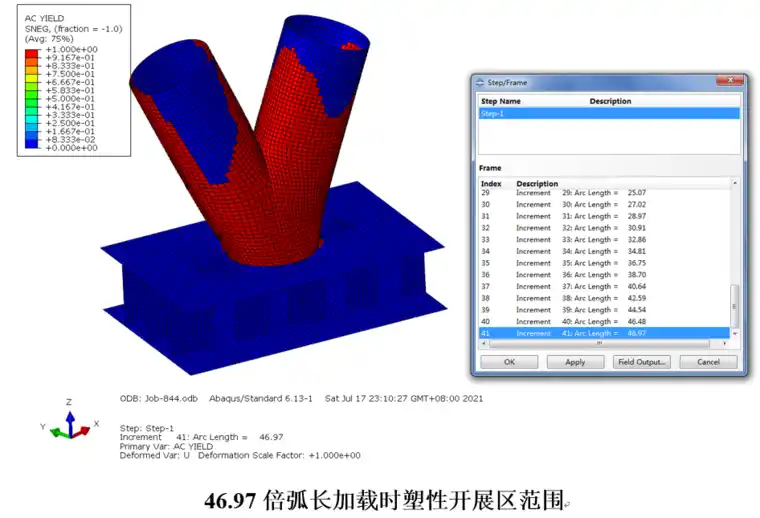760x518 pixels.
Task: Select frame 41 with Arc Length 46.97
Action: click(x=604, y=333)
